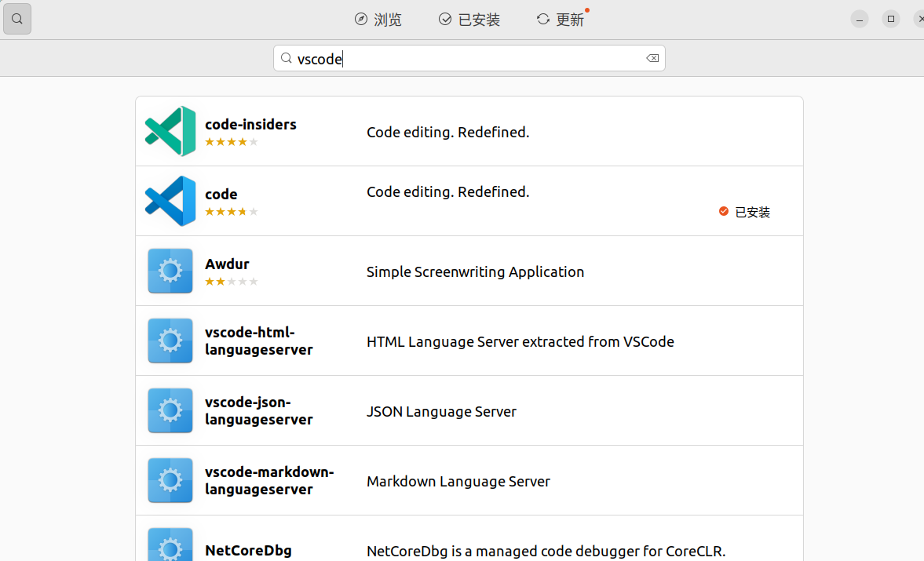The width and height of the screenshot is (924, 561).
Task: Click the refresh icon beside 更新
Action: 542,20
